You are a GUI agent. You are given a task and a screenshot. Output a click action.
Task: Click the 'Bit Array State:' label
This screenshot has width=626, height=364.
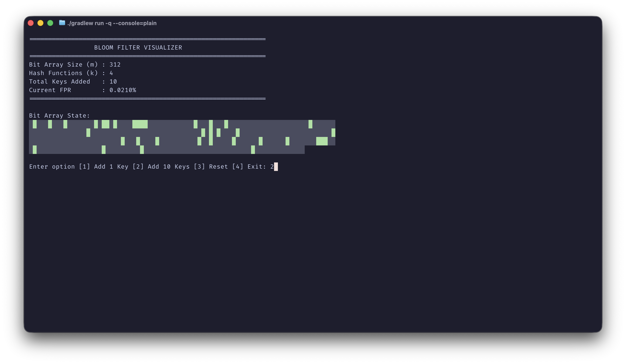click(59, 115)
